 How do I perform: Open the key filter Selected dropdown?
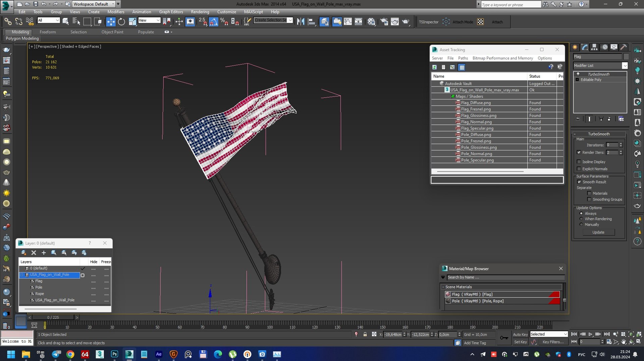tap(548, 334)
